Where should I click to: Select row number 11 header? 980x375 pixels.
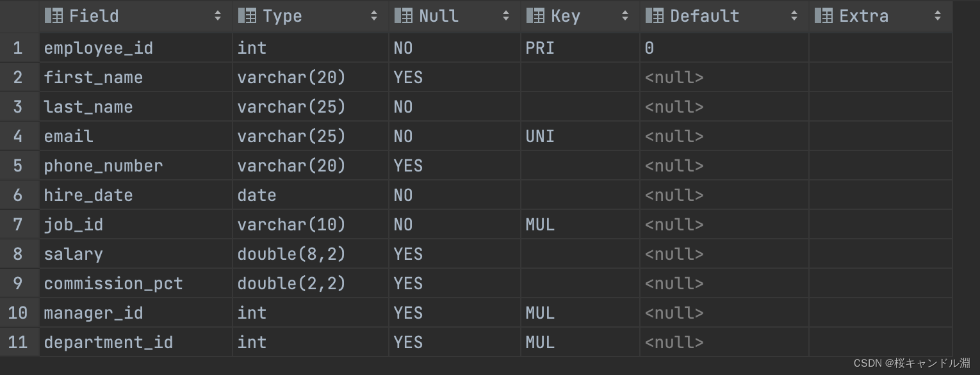(18, 342)
